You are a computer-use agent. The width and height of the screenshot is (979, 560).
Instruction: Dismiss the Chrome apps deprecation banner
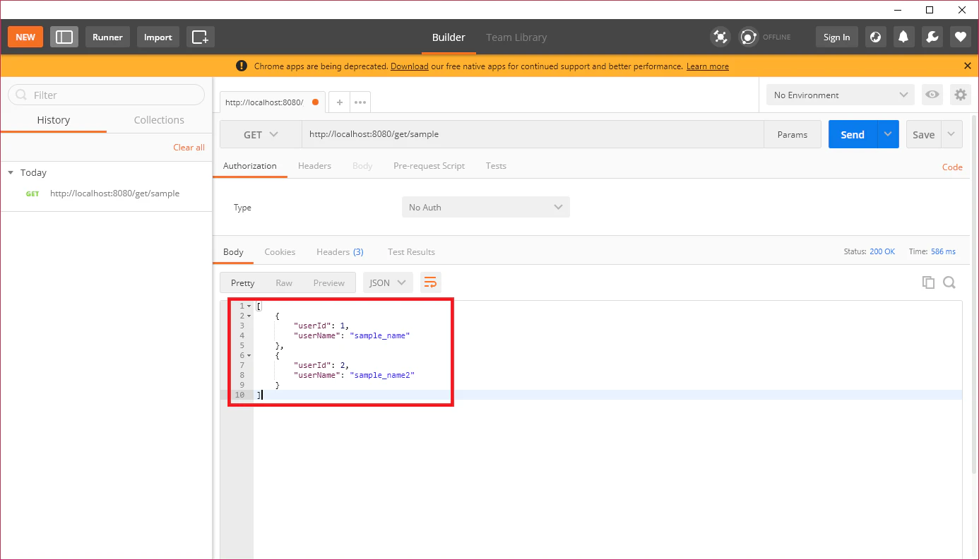[x=967, y=66]
